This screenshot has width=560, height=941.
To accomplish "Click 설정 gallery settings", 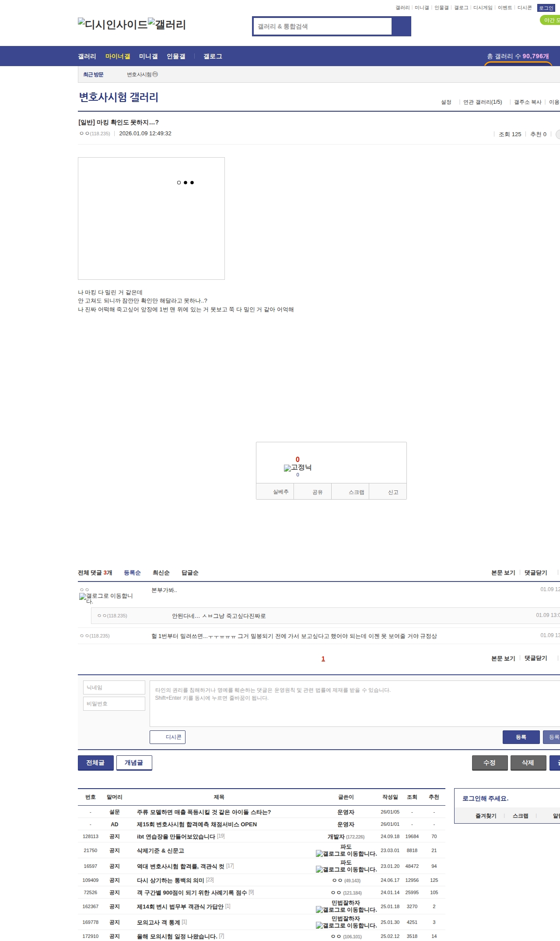I will (446, 102).
